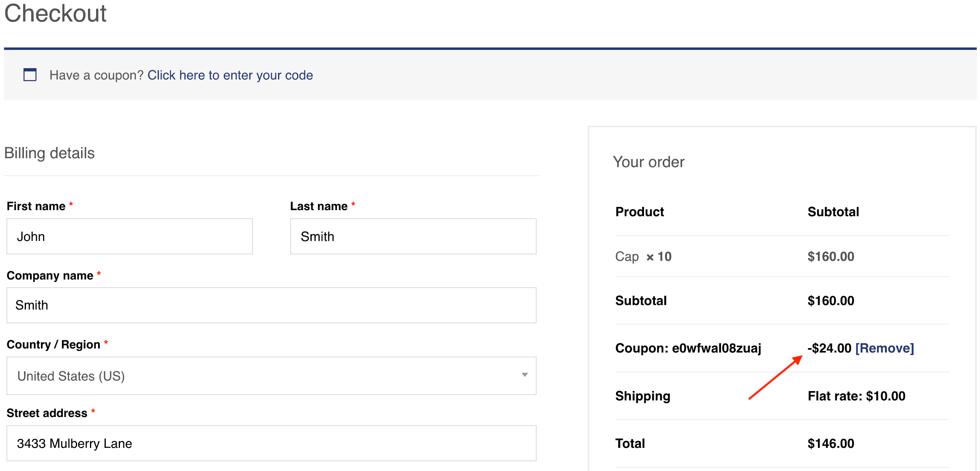
Task: Click the Total amount $146.00
Action: point(831,443)
